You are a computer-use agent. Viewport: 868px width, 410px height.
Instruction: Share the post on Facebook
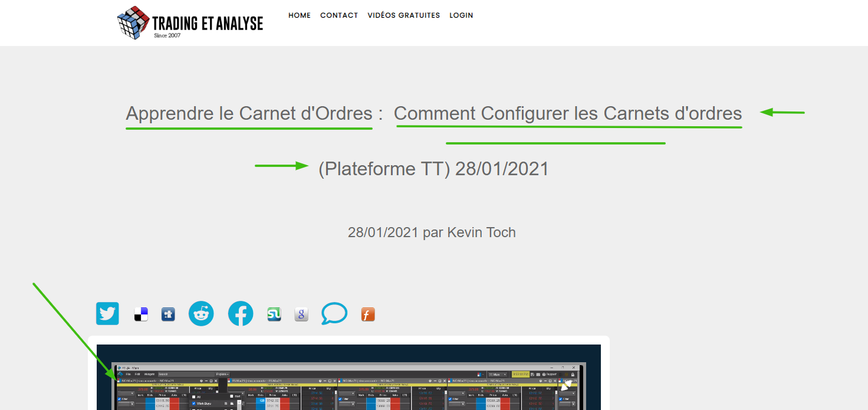(x=241, y=314)
